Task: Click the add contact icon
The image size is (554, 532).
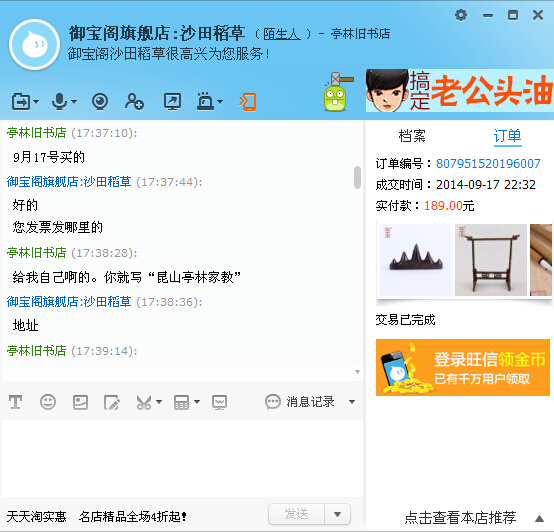Action: tap(134, 101)
